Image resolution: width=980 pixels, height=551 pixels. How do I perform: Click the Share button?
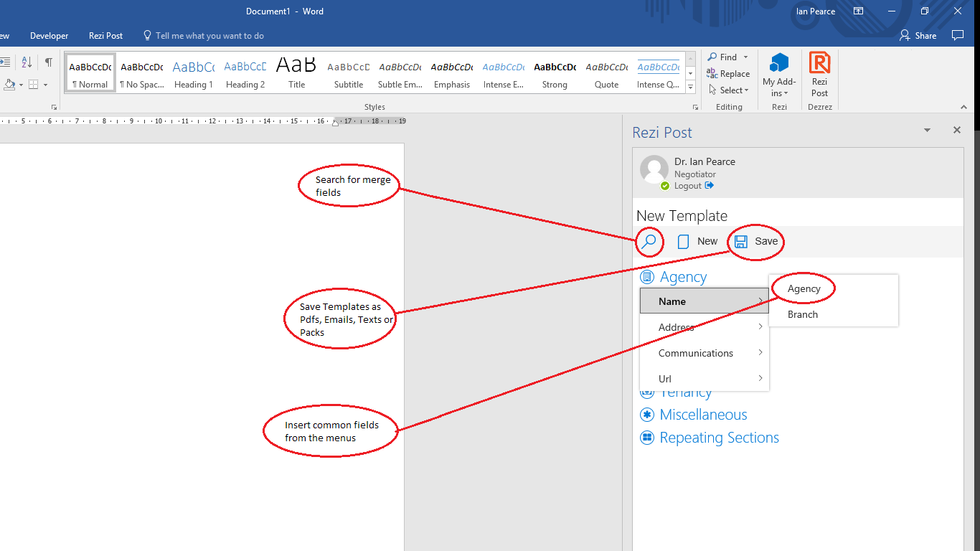click(918, 36)
